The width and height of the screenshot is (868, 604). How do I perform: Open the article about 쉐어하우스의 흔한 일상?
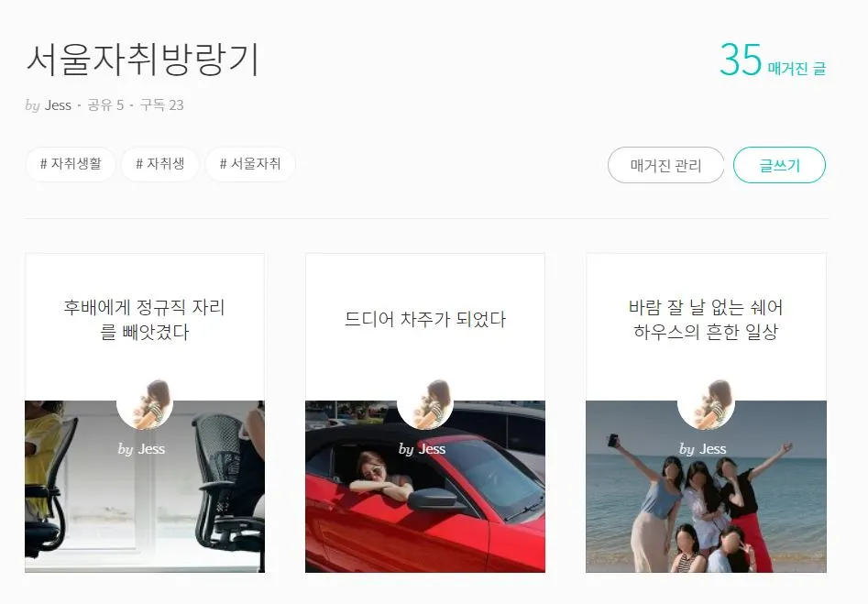(x=706, y=320)
